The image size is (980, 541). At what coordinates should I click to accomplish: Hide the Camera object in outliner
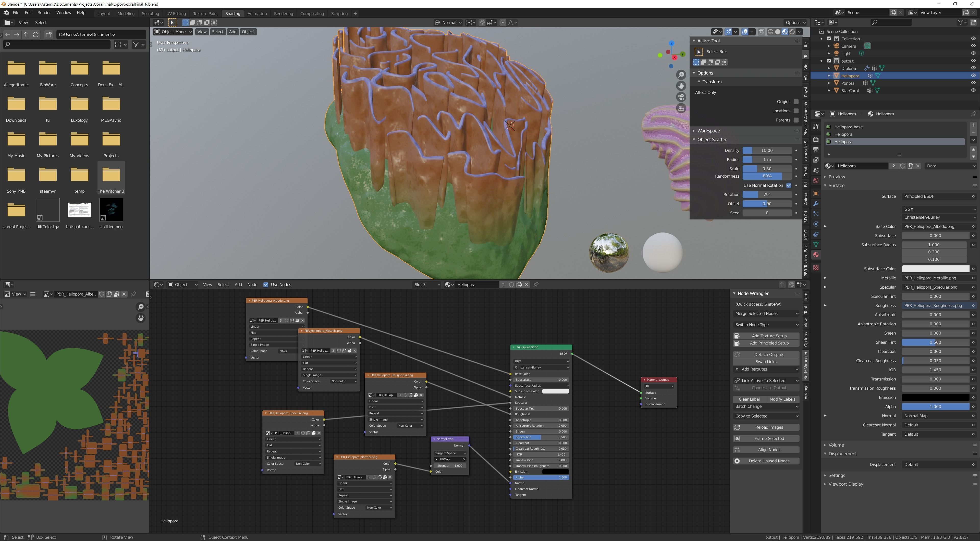point(973,46)
